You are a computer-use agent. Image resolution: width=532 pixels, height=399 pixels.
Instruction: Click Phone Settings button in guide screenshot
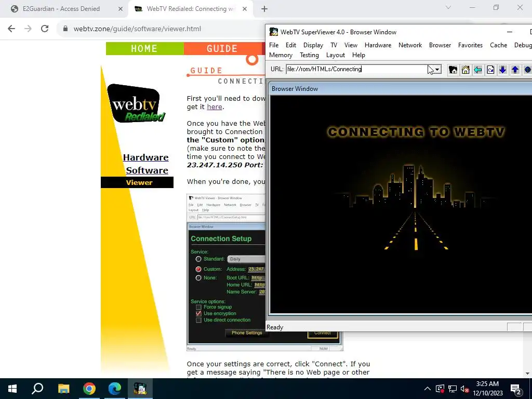(x=247, y=333)
